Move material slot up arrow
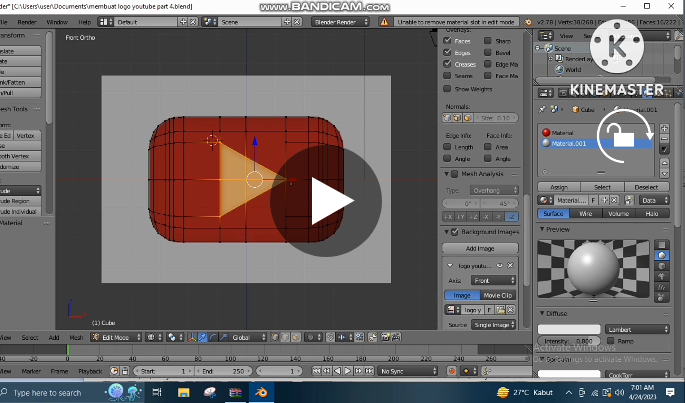 point(664,163)
